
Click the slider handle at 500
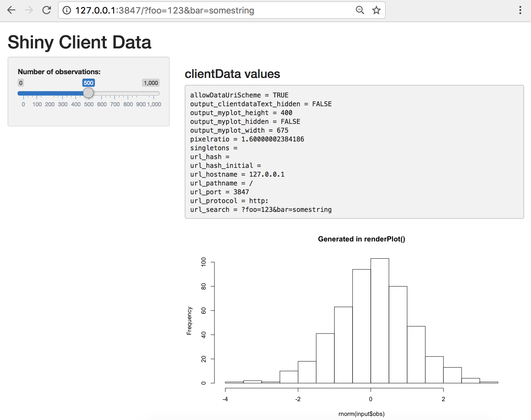point(89,93)
